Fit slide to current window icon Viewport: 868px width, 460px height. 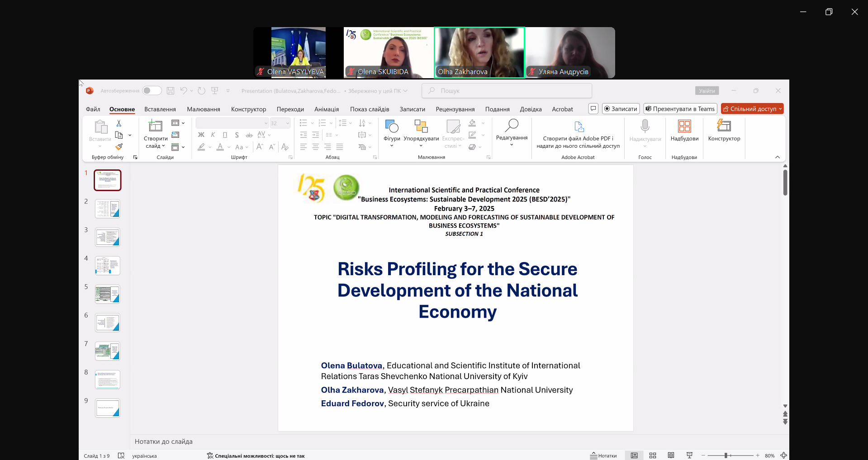[x=784, y=455]
